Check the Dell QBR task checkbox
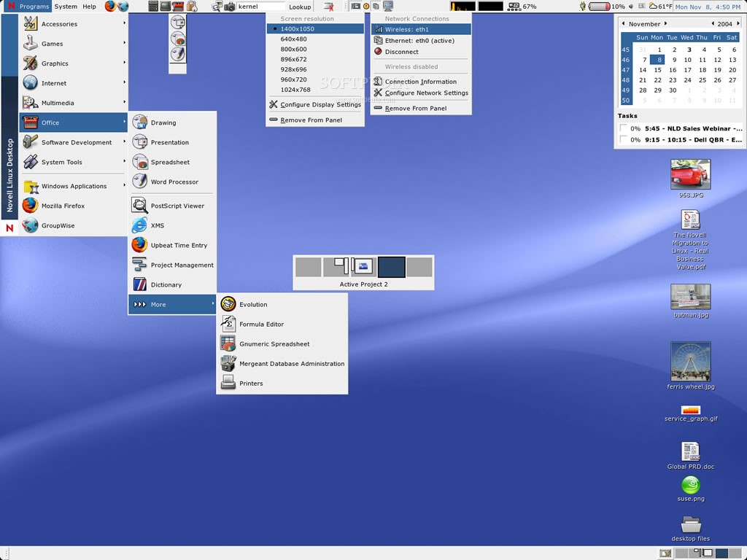The height and width of the screenshot is (560, 747). tap(622, 139)
